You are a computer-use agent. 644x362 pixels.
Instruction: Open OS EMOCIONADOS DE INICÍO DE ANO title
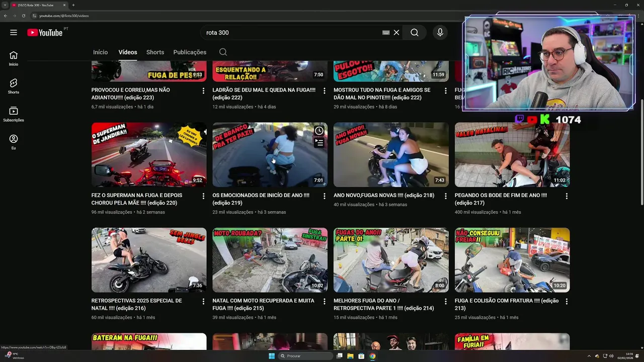(x=261, y=199)
